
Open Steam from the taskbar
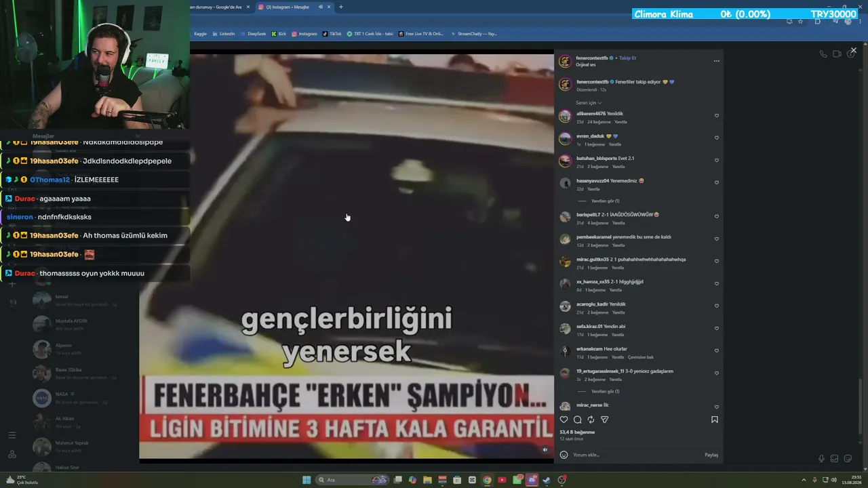547,480
